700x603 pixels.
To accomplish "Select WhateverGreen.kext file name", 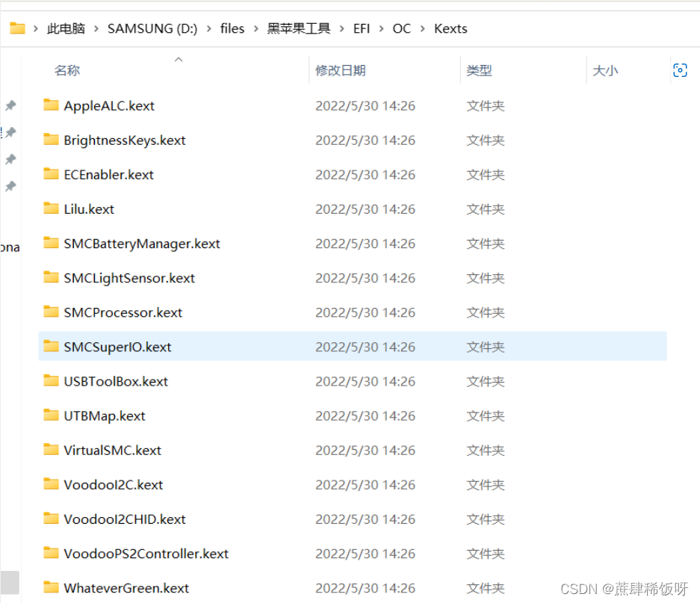I will (126, 588).
